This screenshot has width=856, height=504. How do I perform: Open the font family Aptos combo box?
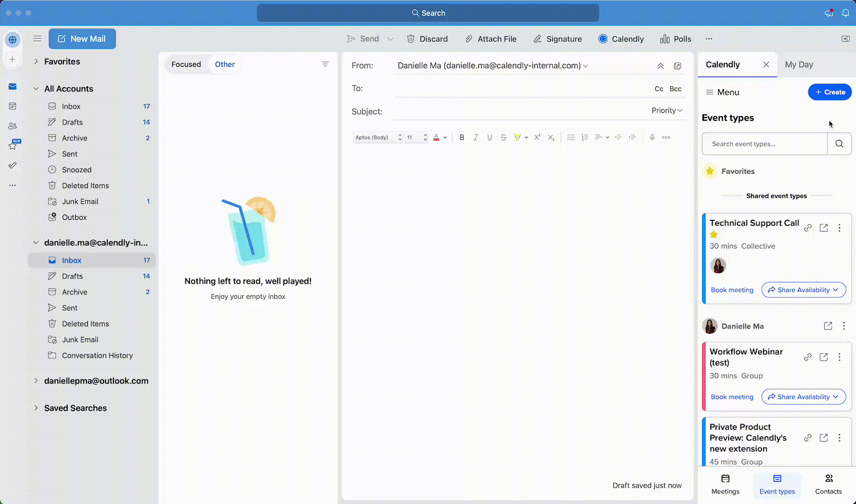click(x=378, y=137)
